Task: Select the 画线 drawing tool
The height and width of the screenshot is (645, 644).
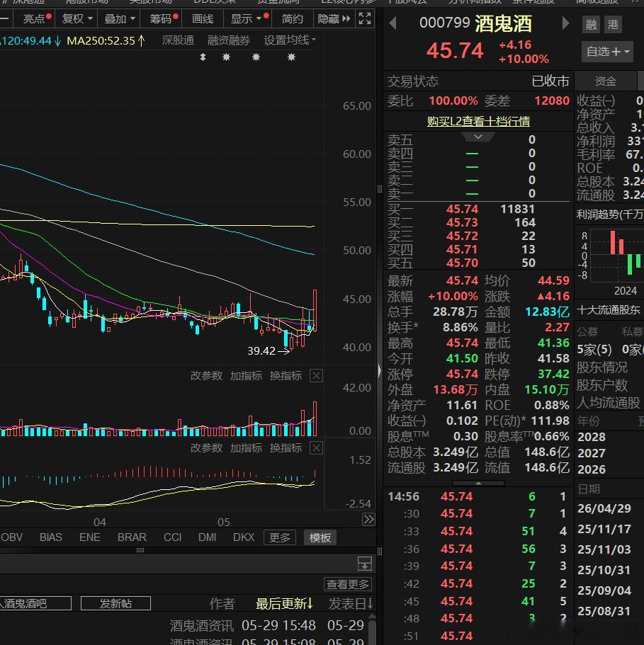Action: click(203, 19)
